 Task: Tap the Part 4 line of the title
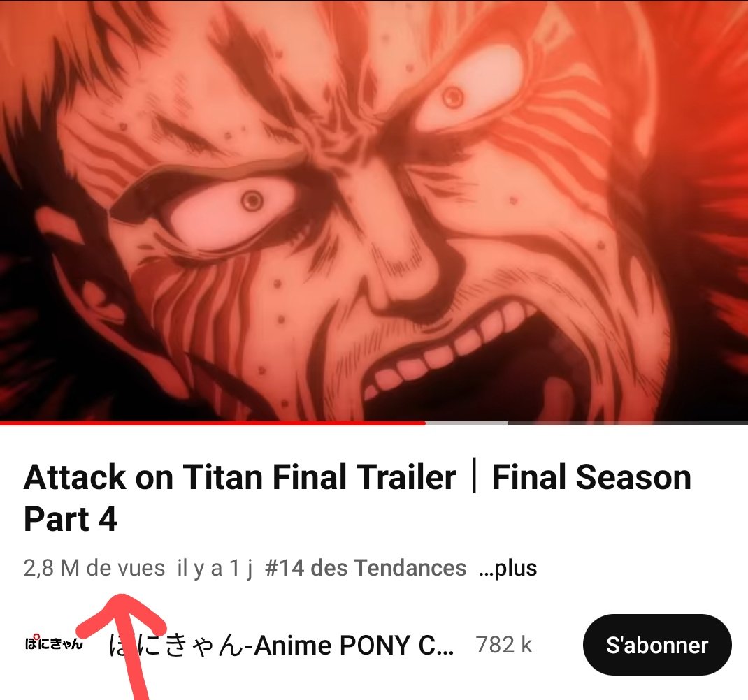coord(70,519)
